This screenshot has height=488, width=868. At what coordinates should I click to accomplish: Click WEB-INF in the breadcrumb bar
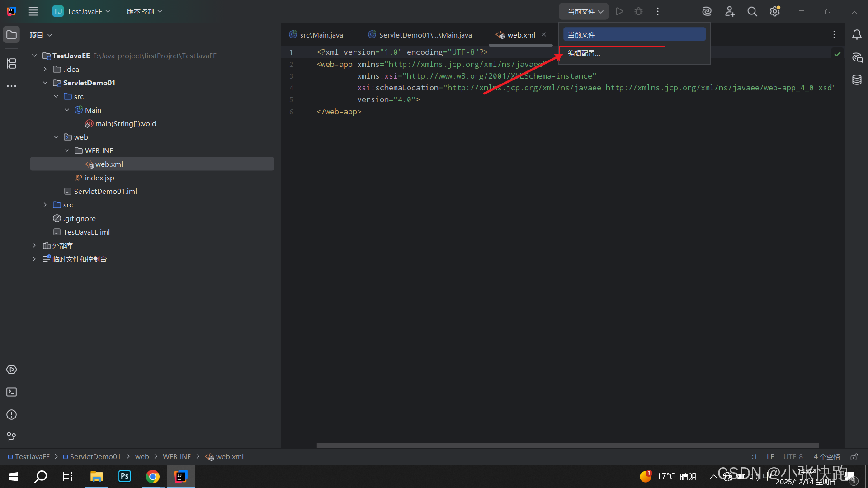(176, 457)
